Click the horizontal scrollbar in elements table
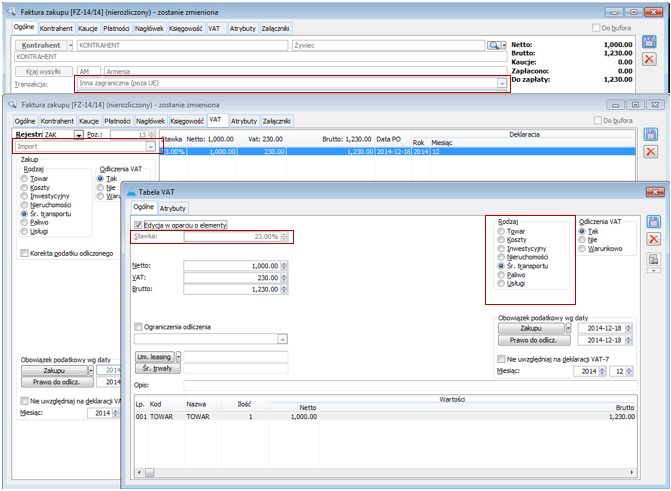Image resolution: width=671 pixels, height=491 pixels. 385,472
